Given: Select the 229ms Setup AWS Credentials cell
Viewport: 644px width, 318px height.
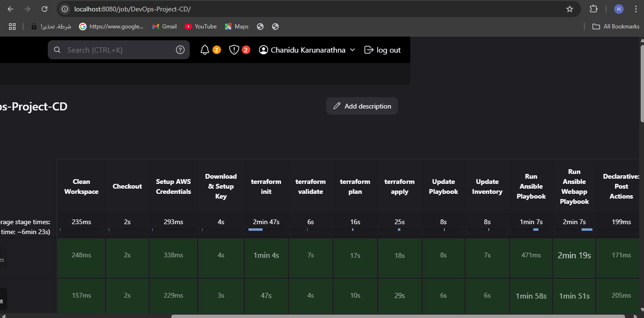Looking at the screenshot, I should coord(174,296).
